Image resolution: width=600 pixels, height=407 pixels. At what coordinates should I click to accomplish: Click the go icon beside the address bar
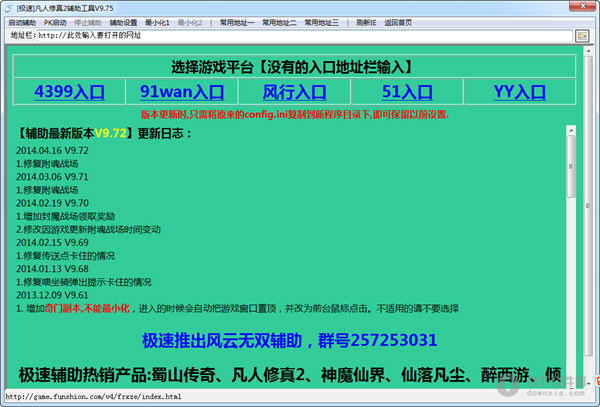point(582,36)
